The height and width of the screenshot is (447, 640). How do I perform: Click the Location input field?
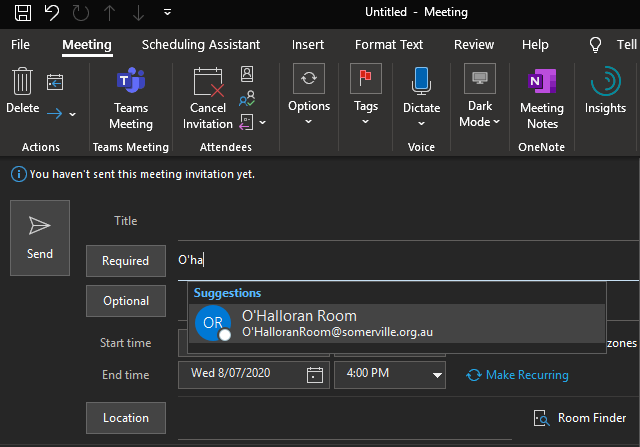pos(345,418)
